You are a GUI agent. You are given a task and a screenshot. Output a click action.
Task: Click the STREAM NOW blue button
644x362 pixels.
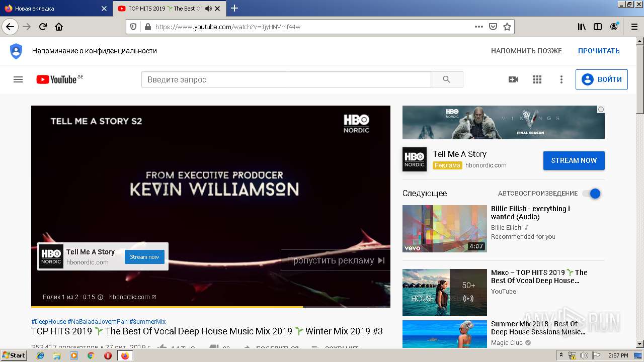tap(574, 160)
